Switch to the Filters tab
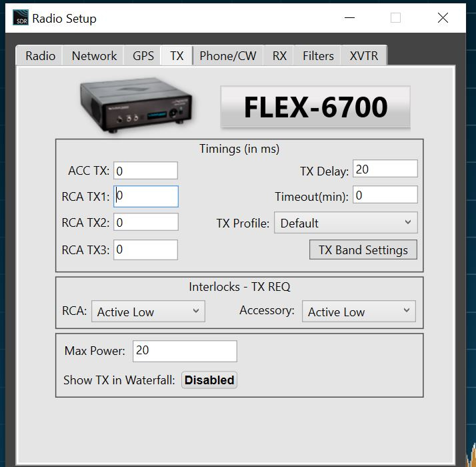Screen dimensions: 476x467 coord(318,55)
